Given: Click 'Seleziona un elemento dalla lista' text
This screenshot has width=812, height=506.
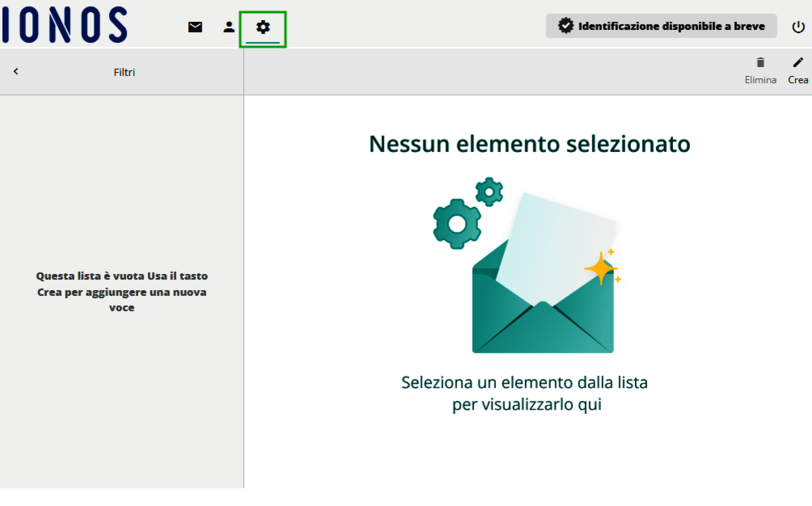Looking at the screenshot, I should [x=524, y=382].
